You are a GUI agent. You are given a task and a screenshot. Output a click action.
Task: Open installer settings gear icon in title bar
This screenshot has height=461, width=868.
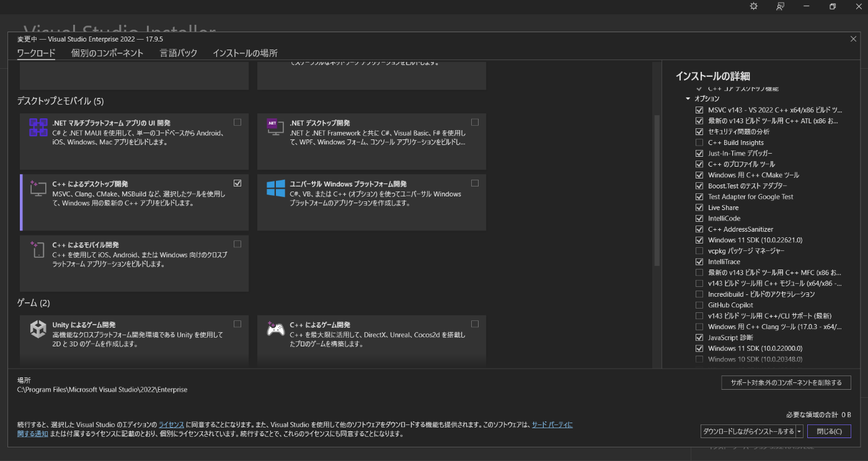point(753,6)
